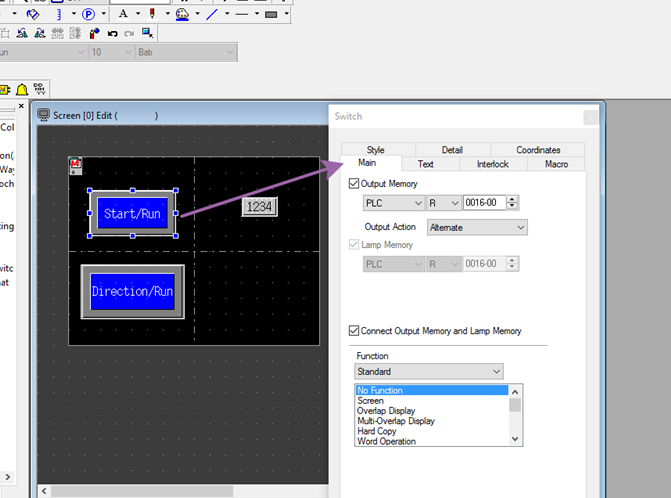Select Overlap Display in function list
Viewport: 671px width, 498px height.
pyautogui.click(x=386, y=411)
